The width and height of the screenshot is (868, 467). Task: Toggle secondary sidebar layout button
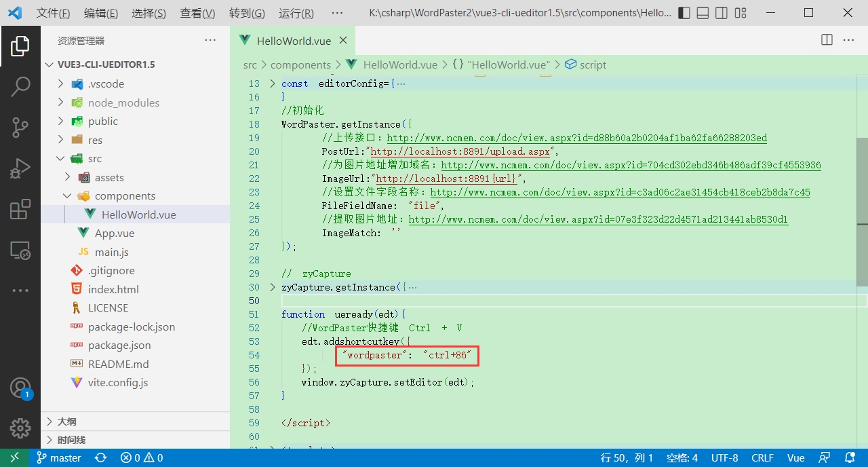(x=722, y=13)
